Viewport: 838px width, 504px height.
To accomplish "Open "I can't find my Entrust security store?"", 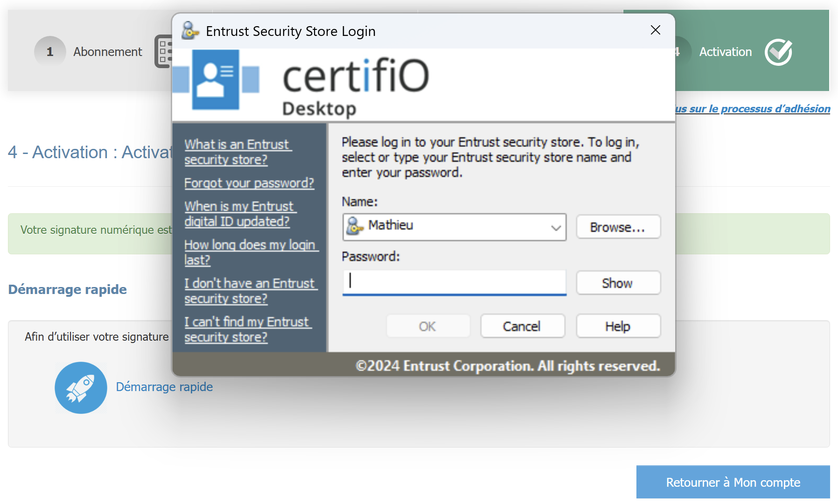I will [247, 329].
